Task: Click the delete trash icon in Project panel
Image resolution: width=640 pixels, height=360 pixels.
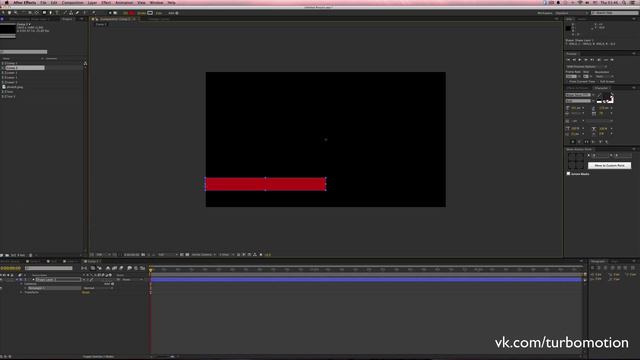Action: (30, 255)
